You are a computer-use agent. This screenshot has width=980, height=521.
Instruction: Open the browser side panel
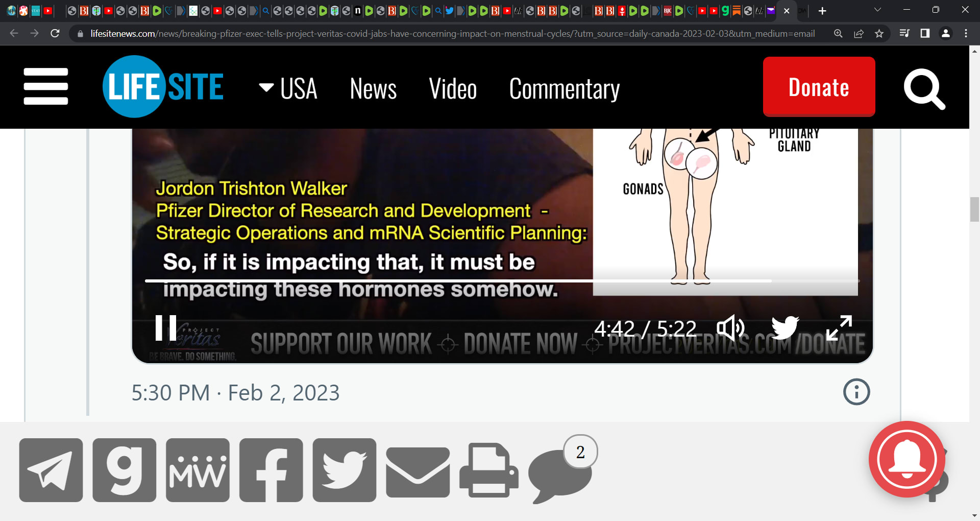coord(925,33)
